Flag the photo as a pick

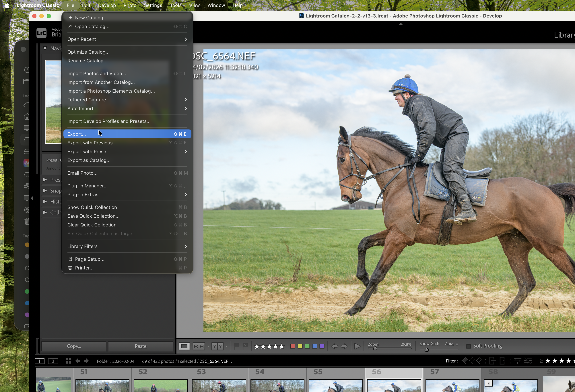(x=237, y=346)
